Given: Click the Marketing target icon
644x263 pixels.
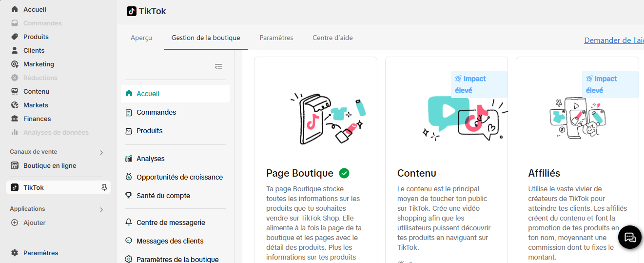Looking at the screenshot, I should (15, 64).
